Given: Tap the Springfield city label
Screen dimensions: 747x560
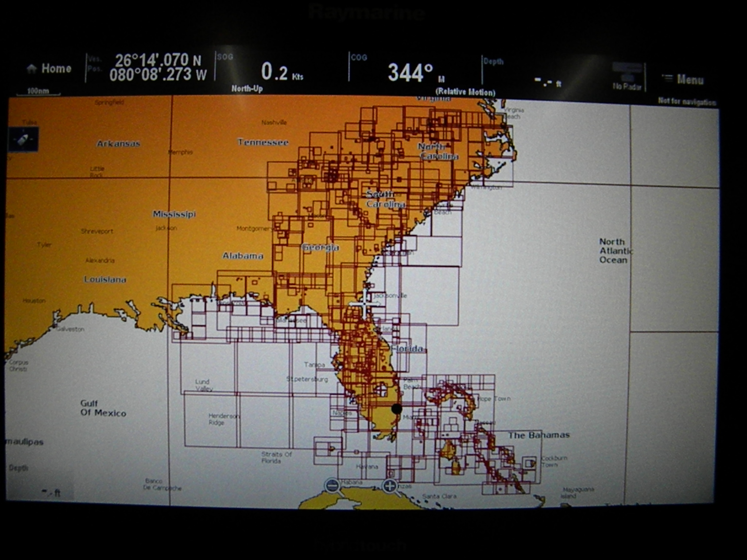Looking at the screenshot, I should 109,102.
